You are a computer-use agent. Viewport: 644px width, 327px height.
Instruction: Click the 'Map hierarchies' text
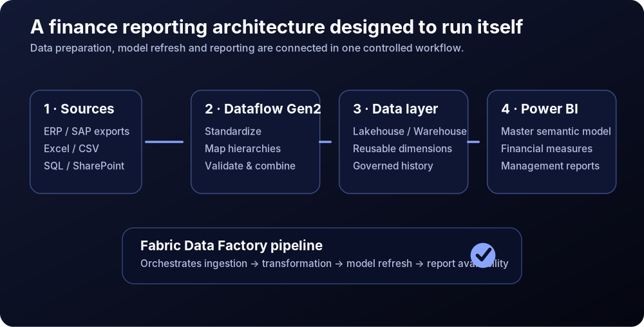[x=243, y=148]
